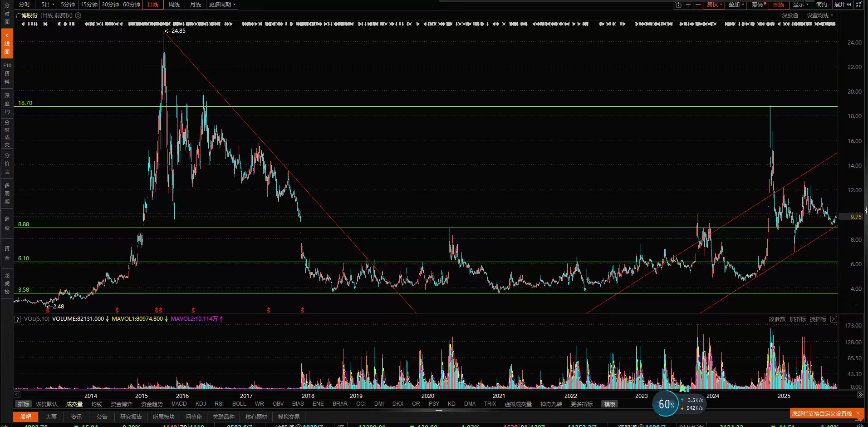Click the VOL help question mark icon
This screenshot has height=427, width=868.
[x=18, y=319]
